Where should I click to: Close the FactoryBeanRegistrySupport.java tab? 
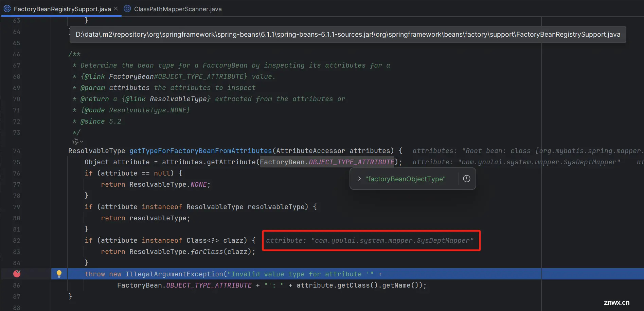click(x=116, y=9)
